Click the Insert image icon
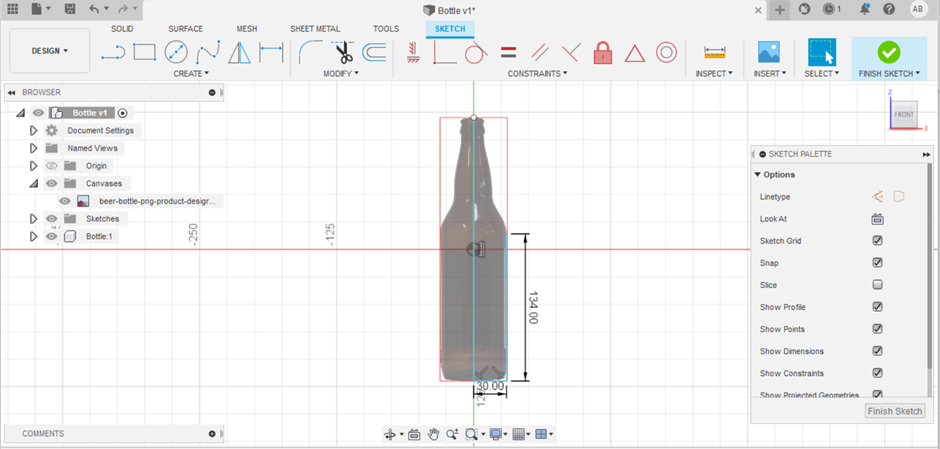Image resolution: width=940 pixels, height=449 pixels. pyautogui.click(x=769, y=53)
